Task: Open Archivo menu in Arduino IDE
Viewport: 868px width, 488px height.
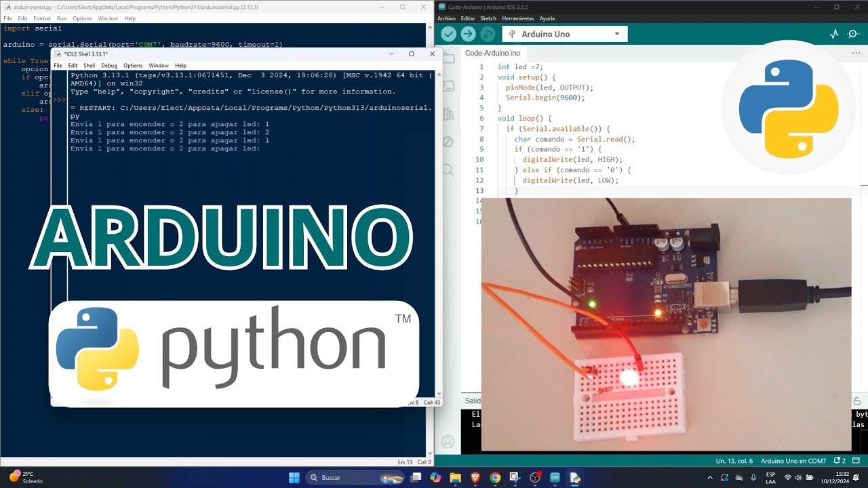Action: pyautogui.click(x=446, y=18)
